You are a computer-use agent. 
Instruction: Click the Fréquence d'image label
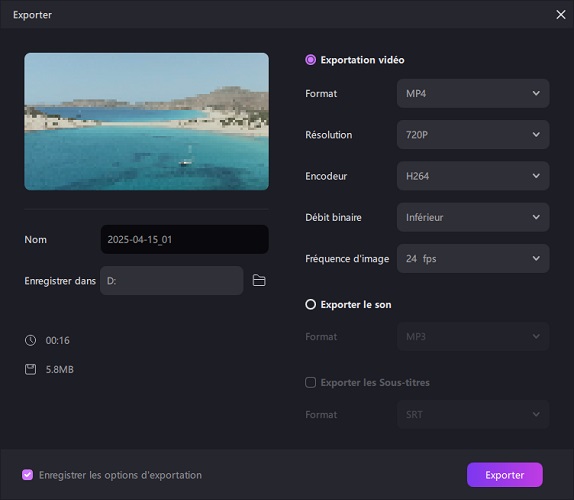click(x=347, y=259)
